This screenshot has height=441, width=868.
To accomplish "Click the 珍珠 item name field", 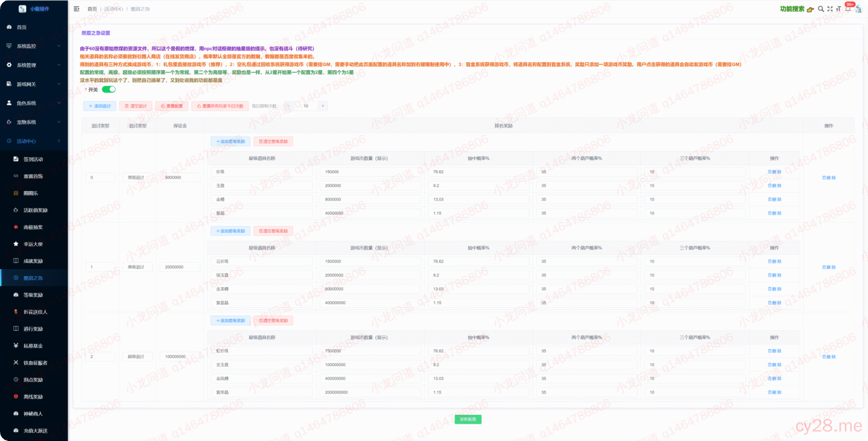I will [261, 172].
